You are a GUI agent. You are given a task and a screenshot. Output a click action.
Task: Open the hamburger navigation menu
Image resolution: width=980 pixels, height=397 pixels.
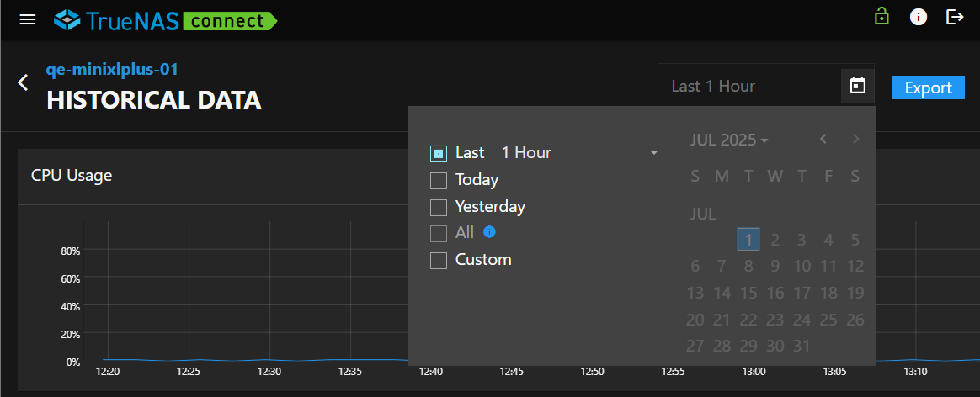point(28,19)
